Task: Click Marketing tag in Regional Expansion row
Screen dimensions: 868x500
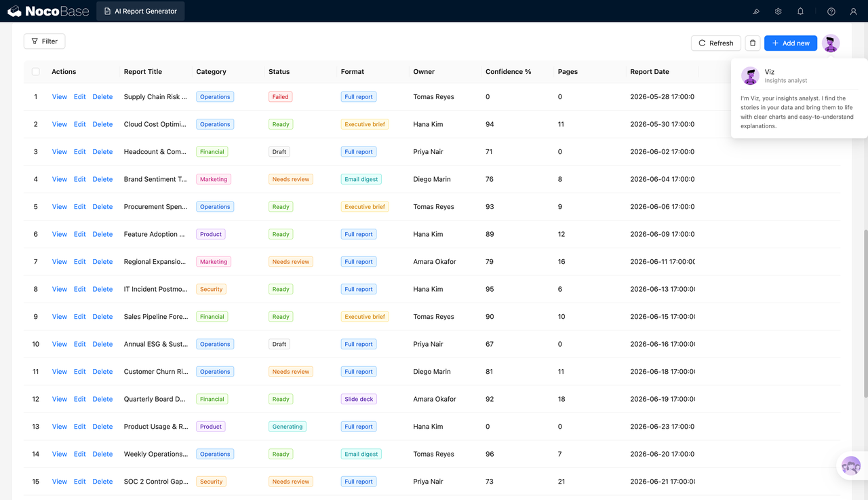Action: click(214, 262)
